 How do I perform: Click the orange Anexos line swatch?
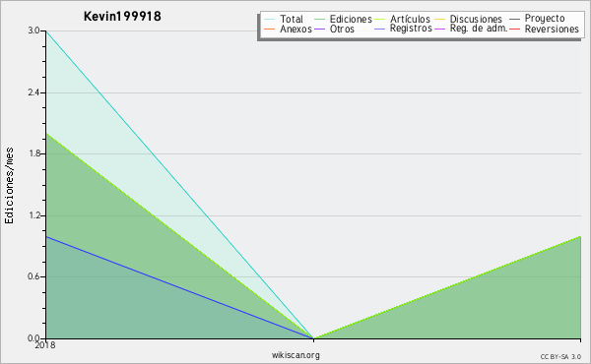(x=270, y=29)
